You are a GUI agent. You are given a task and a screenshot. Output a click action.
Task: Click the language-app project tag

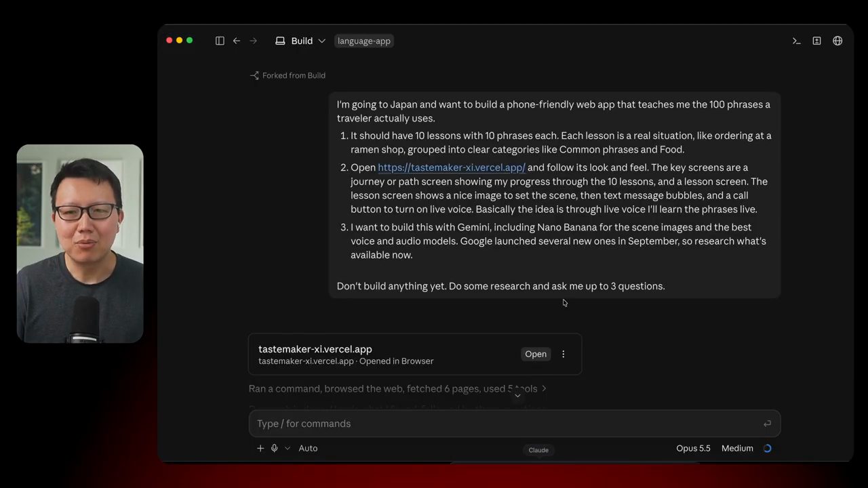[364, 41]
